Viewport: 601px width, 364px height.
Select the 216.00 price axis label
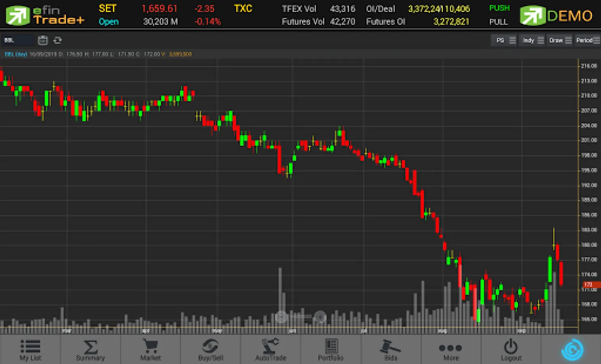point(589,66)
